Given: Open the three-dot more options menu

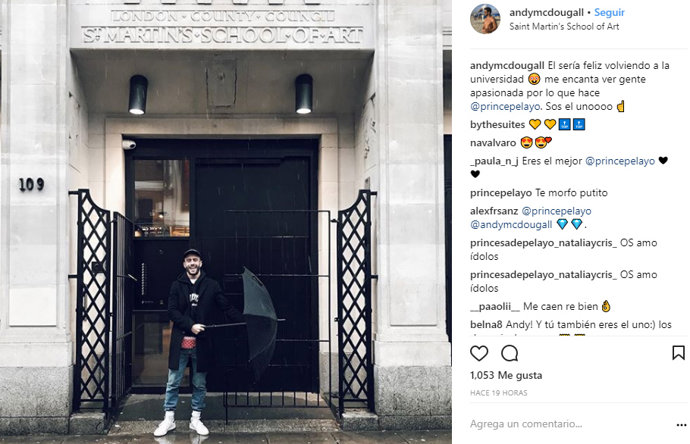Looking at the screenshot, I should [x=681, y=425].
